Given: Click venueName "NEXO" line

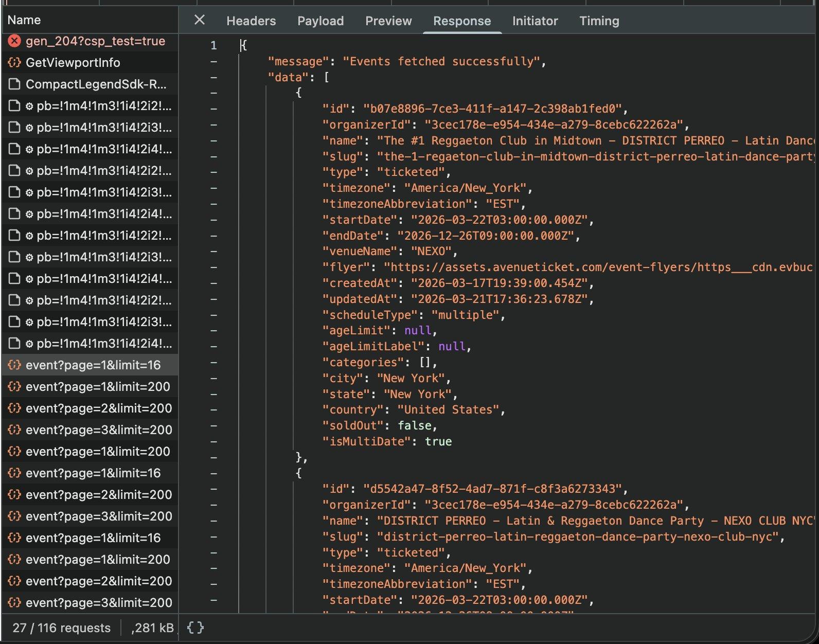Looking at the screenshot, I should 389,252.
